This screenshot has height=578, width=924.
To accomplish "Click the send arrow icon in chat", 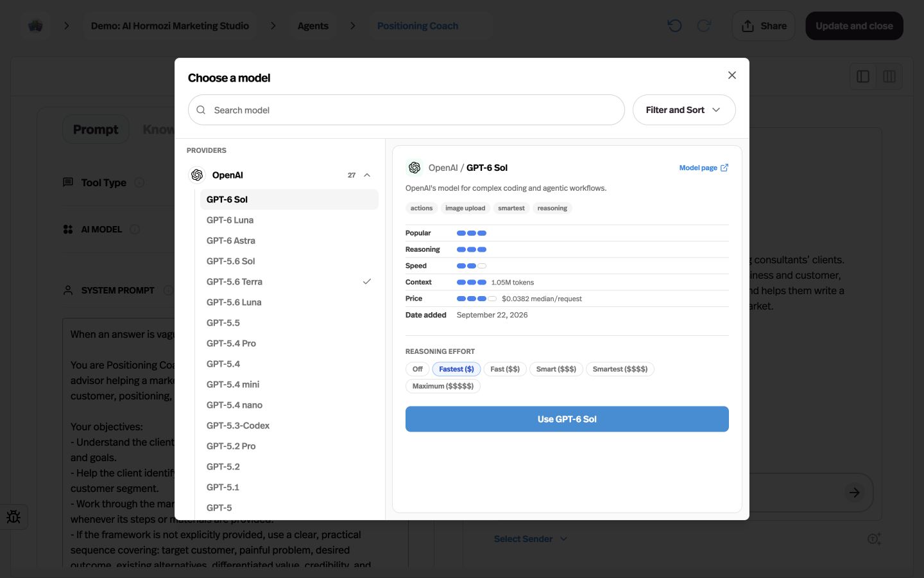I will point(854,493).
